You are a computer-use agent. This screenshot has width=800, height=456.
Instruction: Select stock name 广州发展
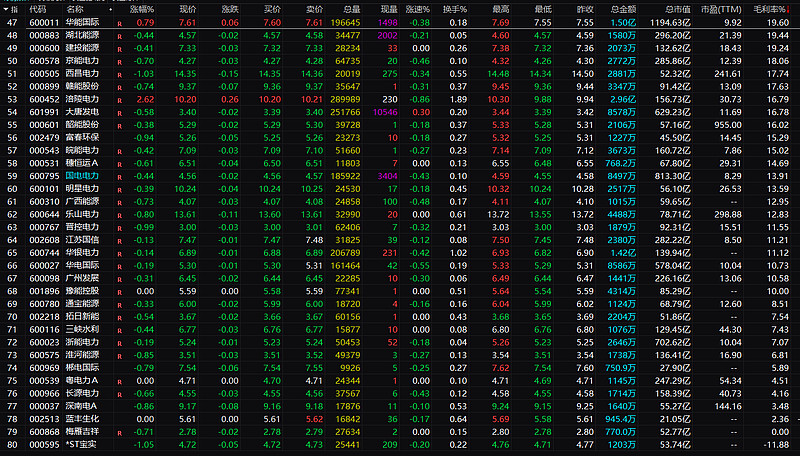82,278
